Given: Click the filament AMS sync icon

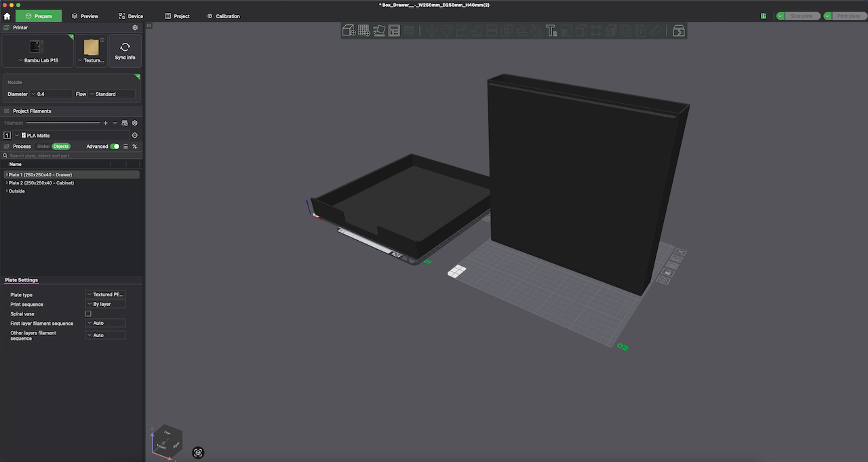Looking at the screenshot, I should (125, 123).
